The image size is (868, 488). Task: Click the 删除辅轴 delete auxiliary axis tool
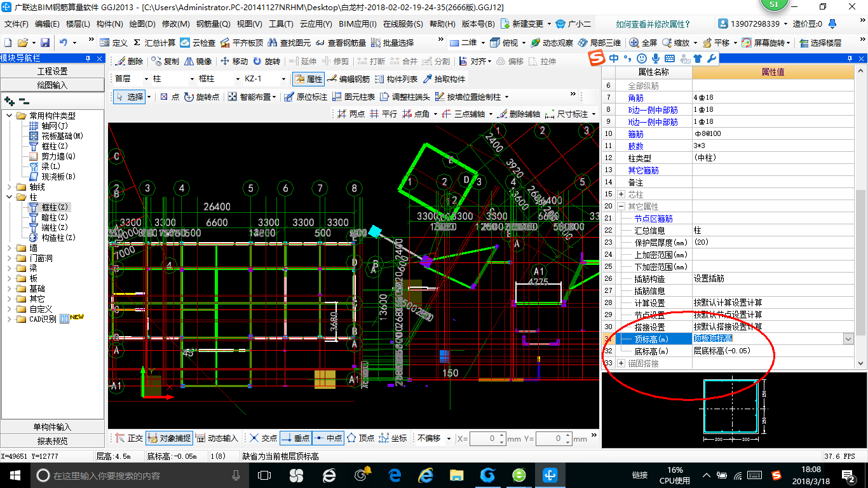point(519,114)
